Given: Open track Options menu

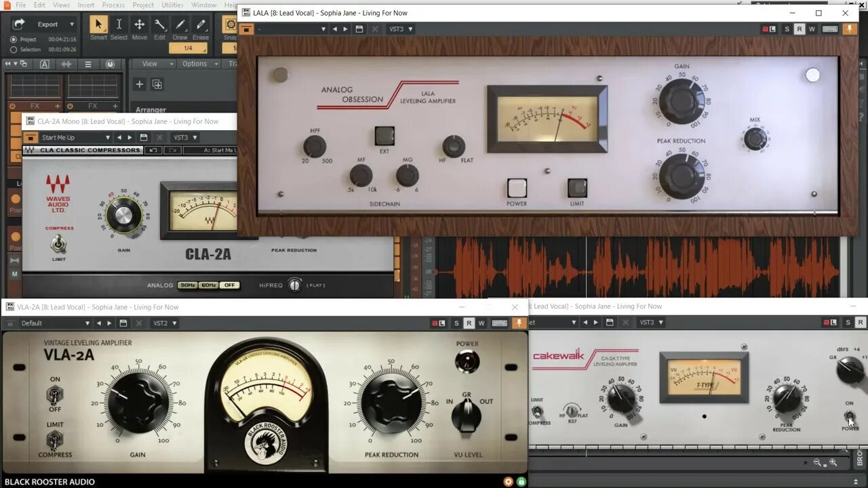Looking at the screenshot, I should (199, 64).
